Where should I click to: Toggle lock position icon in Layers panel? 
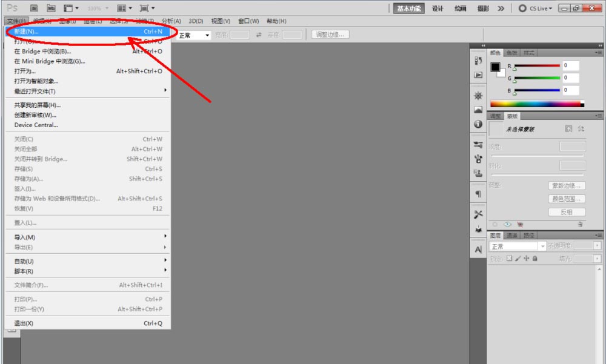click(x=527, y=258)
